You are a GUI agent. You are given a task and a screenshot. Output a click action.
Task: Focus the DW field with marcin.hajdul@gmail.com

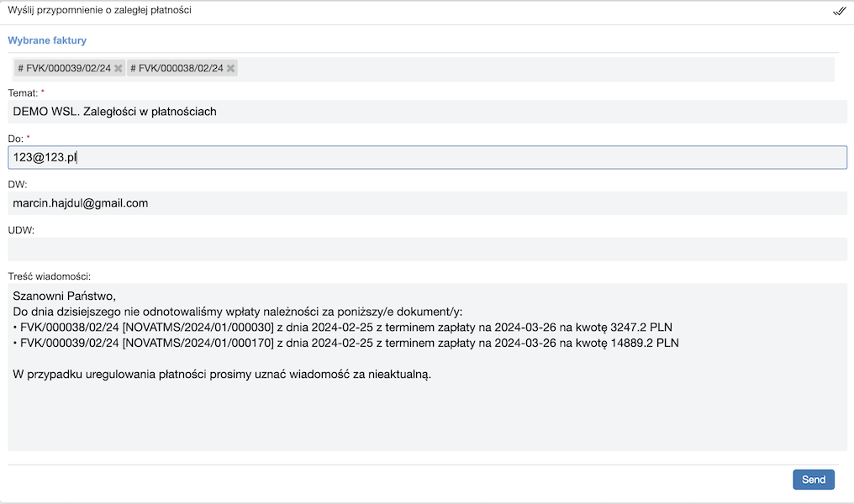pyautogui.click(x=427, y=203)
